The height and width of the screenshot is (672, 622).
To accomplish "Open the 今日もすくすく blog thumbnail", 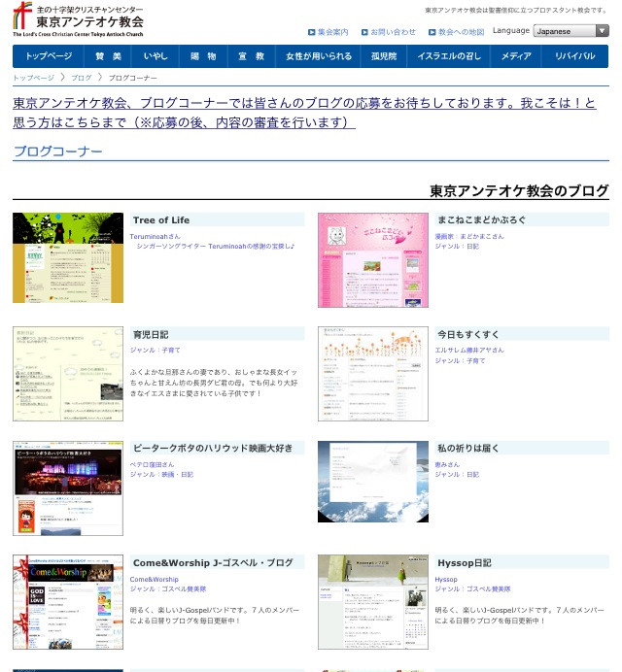I will tap(372, 374).
